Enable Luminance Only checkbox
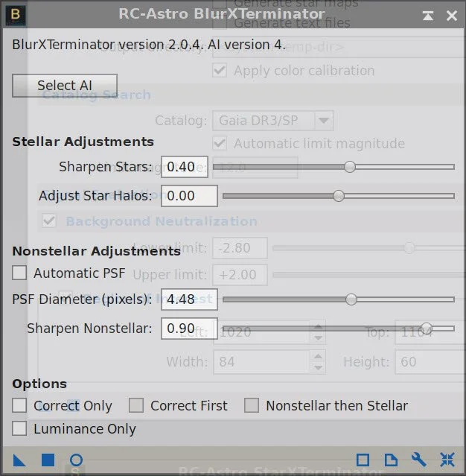This screenshot has height=476, width=466. 19,428
